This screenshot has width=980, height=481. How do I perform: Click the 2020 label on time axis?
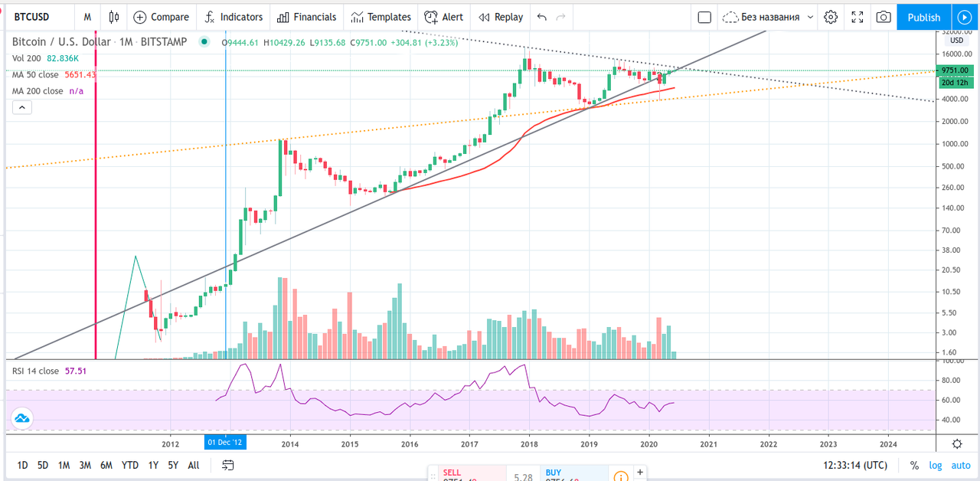point(648,443)
